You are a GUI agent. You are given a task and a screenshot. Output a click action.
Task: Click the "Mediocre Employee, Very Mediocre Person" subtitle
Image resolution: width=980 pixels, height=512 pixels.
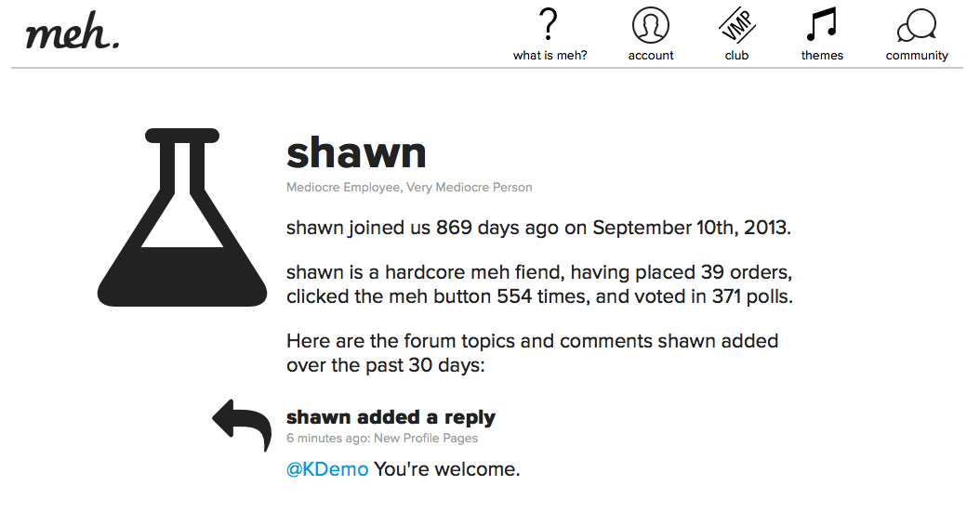click(409, 188)
